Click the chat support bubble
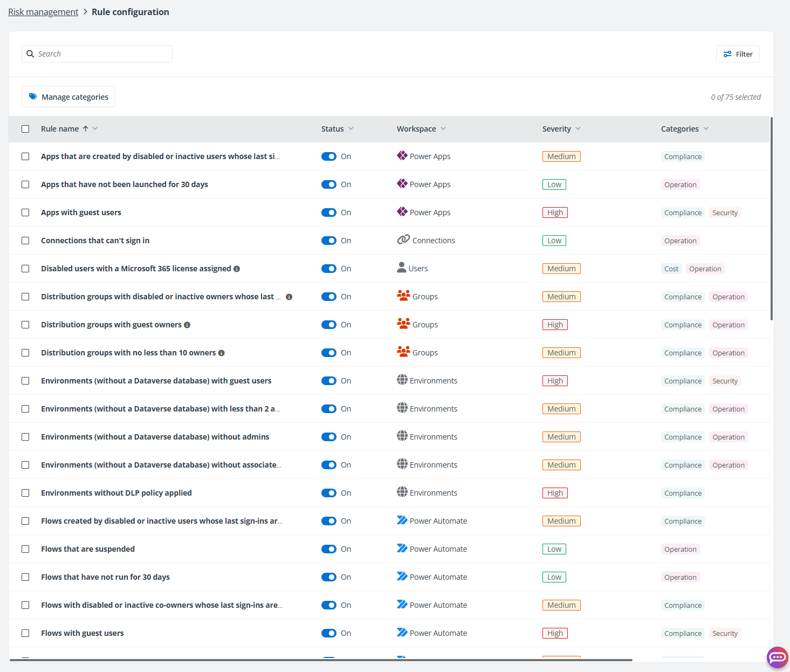790x672 pixels. 777,657
